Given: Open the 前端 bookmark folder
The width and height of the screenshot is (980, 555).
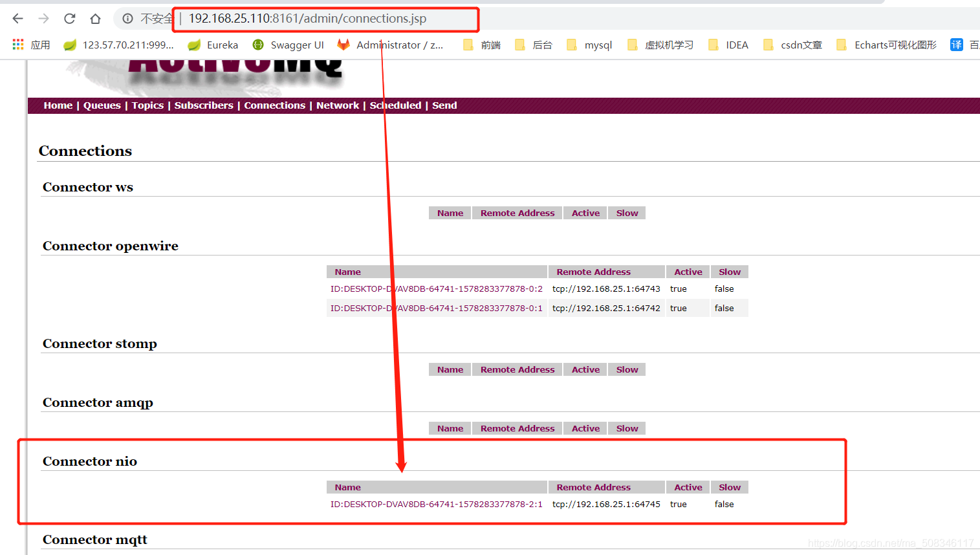Looking at the screenshot, I should (x=482, y=45).
